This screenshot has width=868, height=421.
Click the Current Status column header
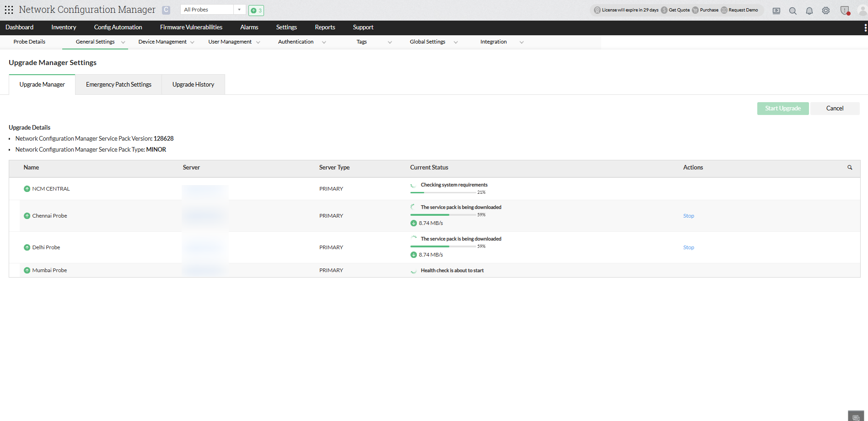[x=429, y=168]
